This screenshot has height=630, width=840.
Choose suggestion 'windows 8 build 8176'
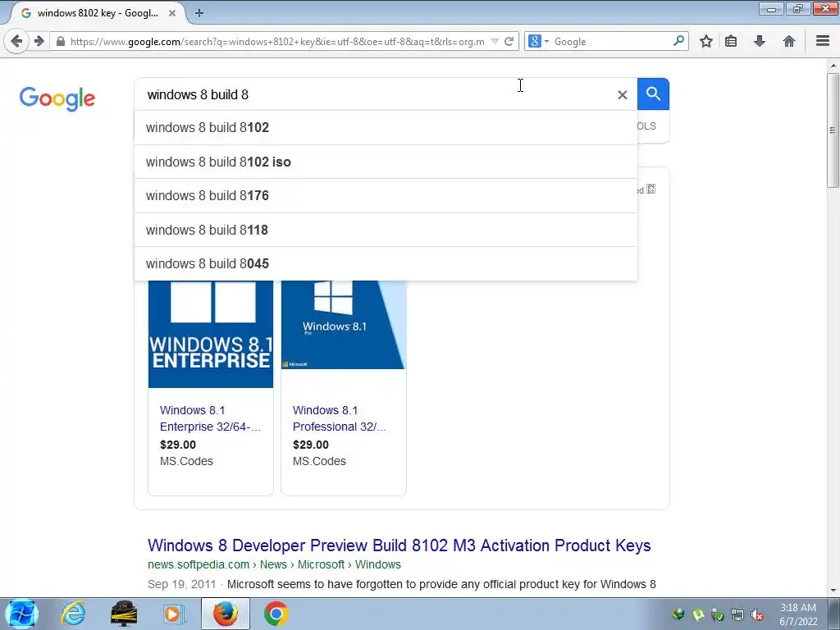[386, 195]
